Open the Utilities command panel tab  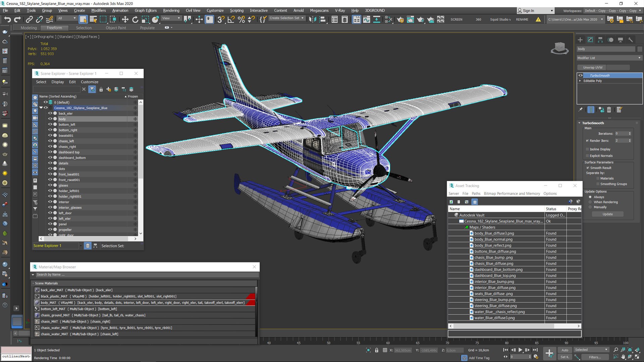point(631,40)
